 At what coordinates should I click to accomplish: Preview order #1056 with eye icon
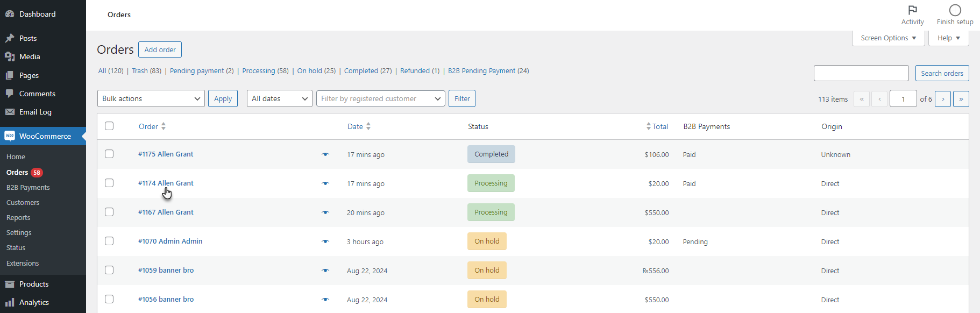pyautogui.click(x=325, y=300)
